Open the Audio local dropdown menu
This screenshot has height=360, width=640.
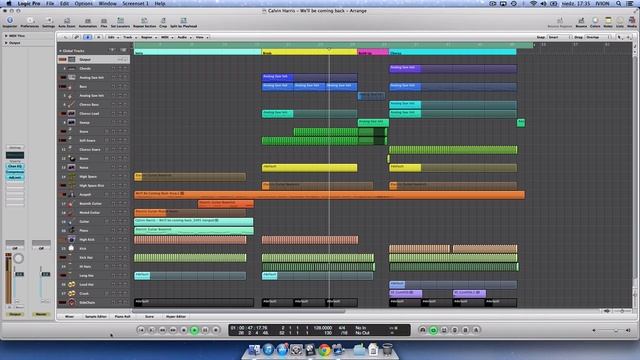[184, 37]
